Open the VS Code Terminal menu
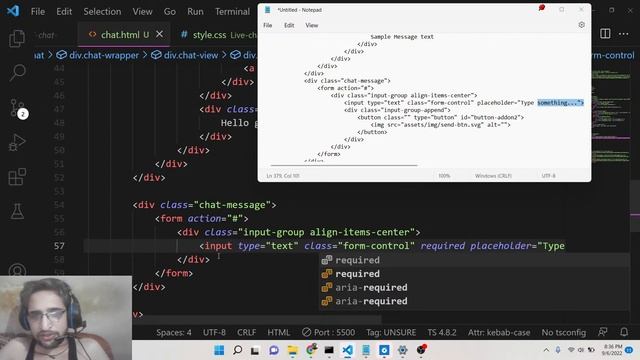The image size is (640, 360). 232,11
